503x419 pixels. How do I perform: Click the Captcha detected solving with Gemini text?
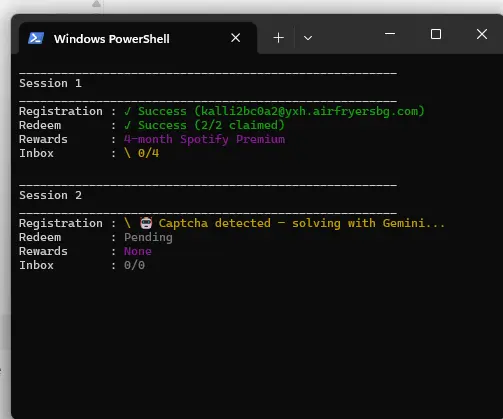302,223
